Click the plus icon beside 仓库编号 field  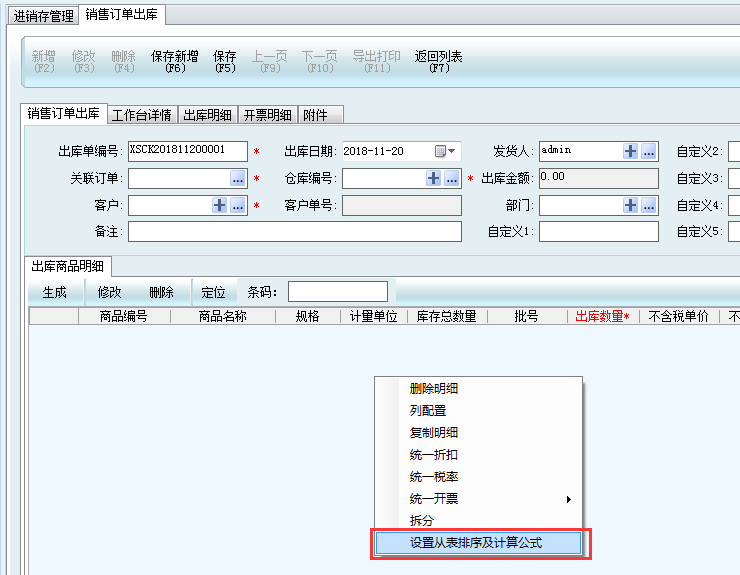pyautogui.click(x=433, y=178)
